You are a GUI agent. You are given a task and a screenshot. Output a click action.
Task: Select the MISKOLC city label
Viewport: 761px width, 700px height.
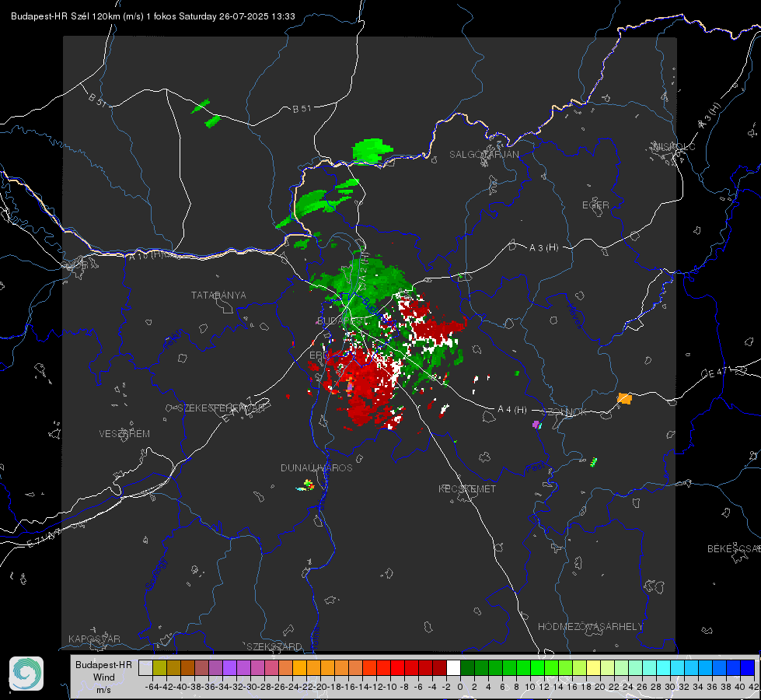(674, 146)
